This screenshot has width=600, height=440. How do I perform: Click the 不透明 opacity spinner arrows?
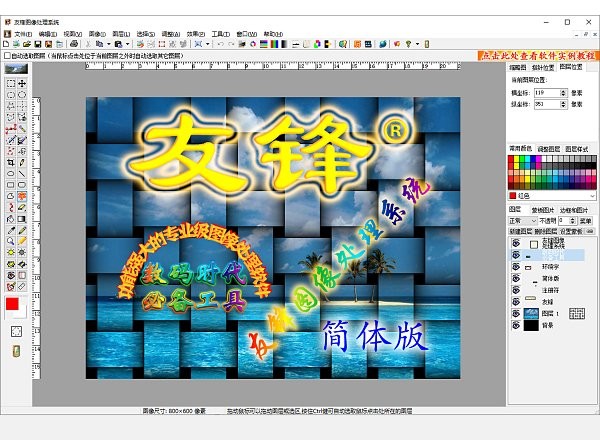pos(571,219)
